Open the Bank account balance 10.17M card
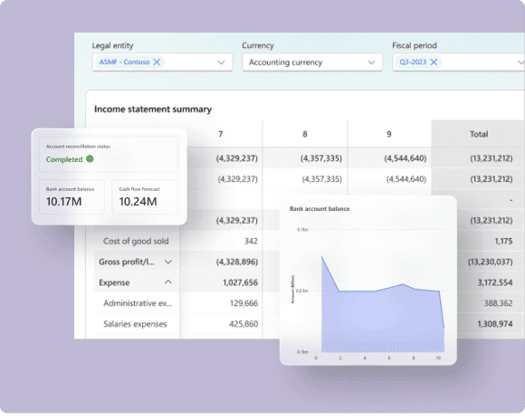 point(72,197)
